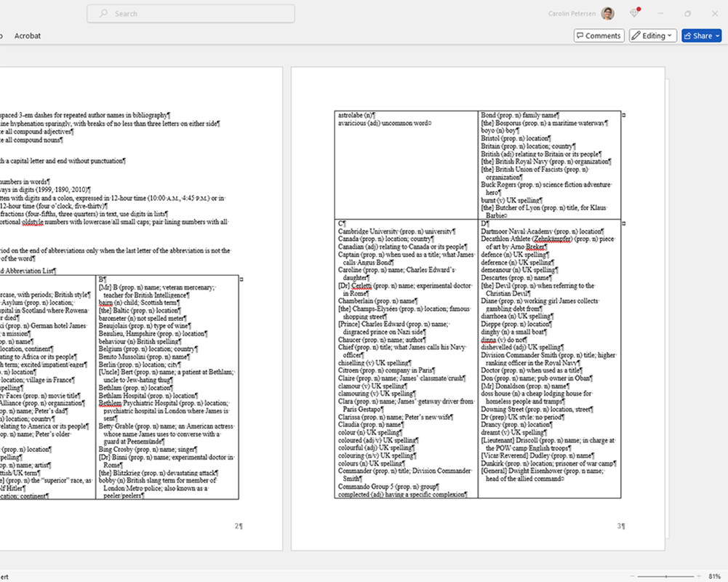Open the Comments pane
The image size is (728, 582).
pos(599,36)
